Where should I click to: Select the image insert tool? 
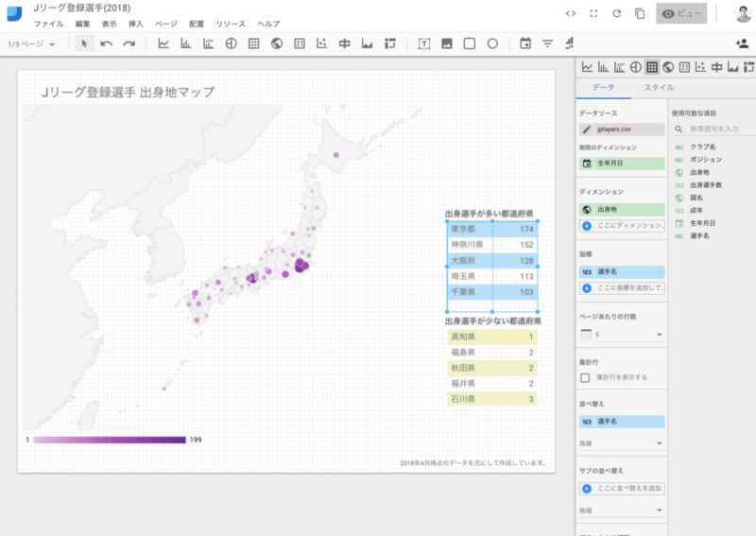tap(446, 43)
